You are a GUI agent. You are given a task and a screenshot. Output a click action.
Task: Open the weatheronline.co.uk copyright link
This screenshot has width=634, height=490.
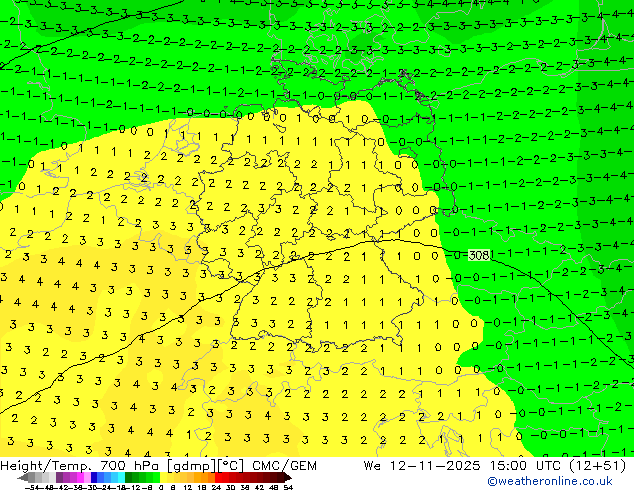(550, 482)
